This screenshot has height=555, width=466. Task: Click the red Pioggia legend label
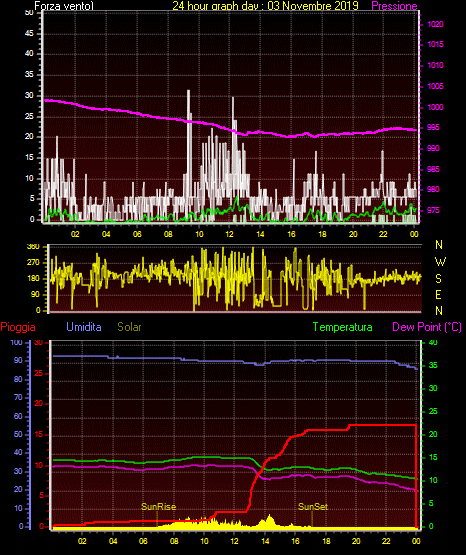(18, 327)
